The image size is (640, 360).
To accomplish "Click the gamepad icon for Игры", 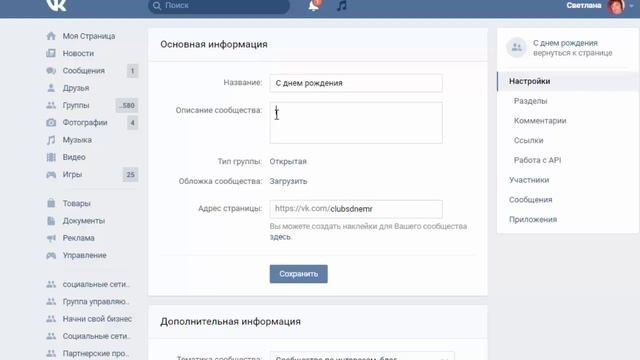I will (x=51, y=175).
